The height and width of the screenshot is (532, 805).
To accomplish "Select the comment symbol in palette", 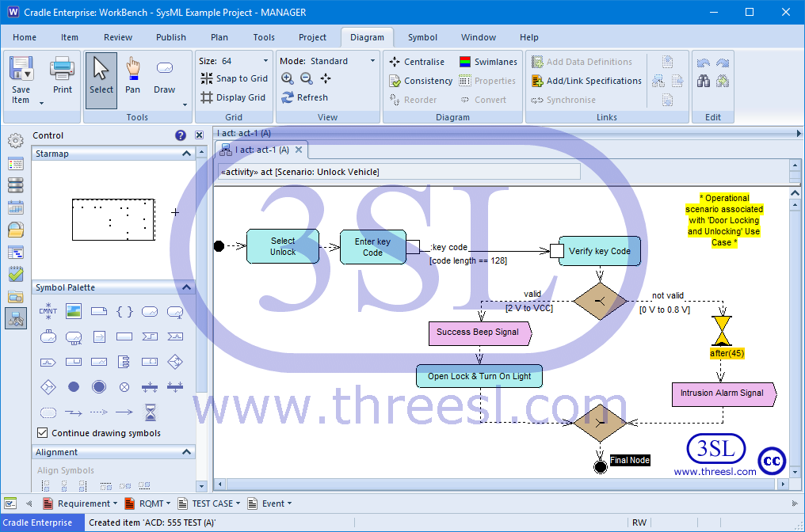I will (x=48, y=311).
